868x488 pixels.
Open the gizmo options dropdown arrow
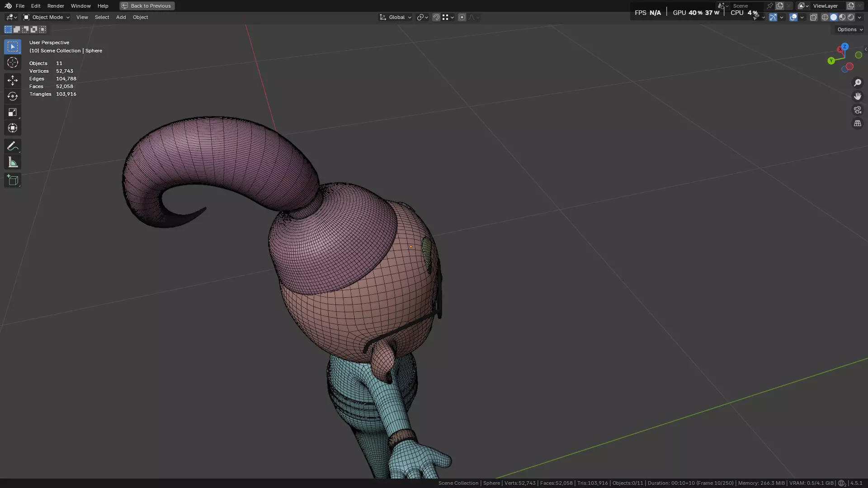[782, 17]
